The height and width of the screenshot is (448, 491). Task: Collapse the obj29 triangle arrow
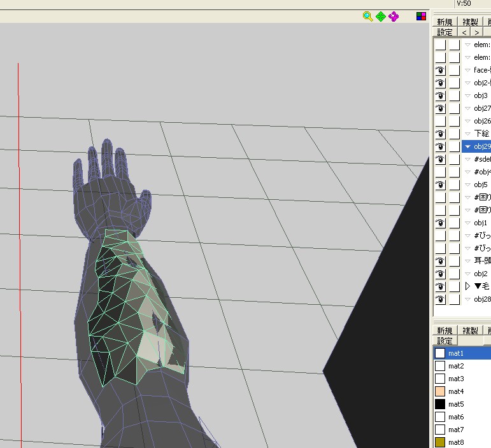coord(467,146)
